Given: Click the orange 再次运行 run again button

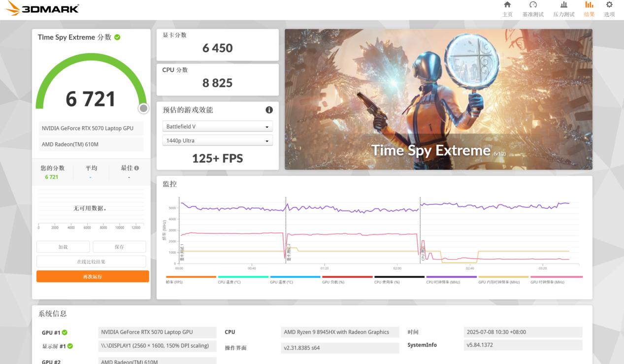Looking at the screenshot, I should click(x=93, y=276).
